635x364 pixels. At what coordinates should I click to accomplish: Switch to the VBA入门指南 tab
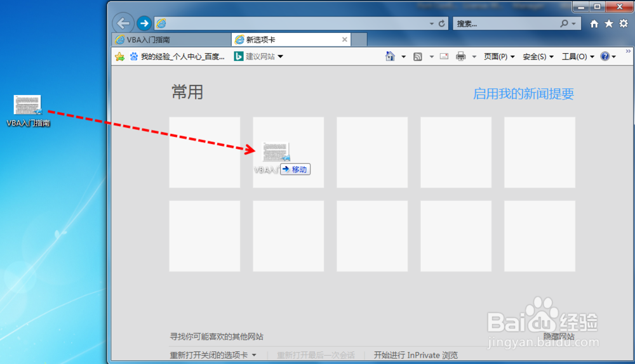click(171, 40)
